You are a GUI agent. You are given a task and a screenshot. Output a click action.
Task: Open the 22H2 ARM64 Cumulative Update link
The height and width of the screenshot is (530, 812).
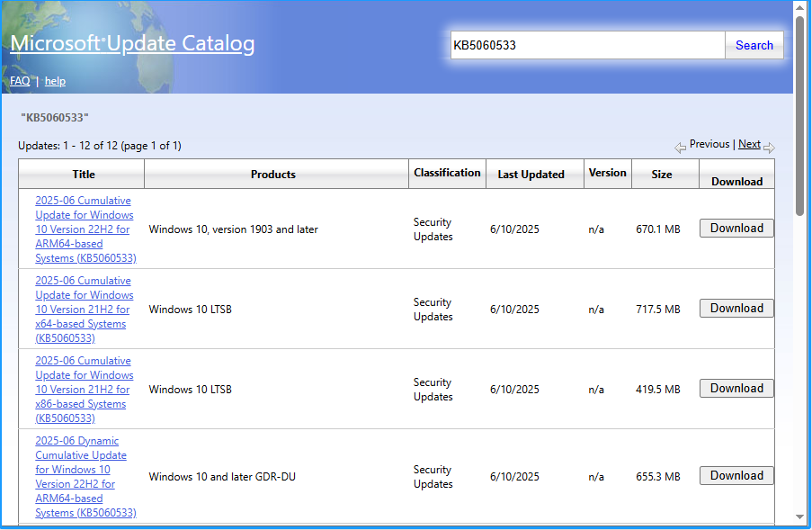click(85, 229)
